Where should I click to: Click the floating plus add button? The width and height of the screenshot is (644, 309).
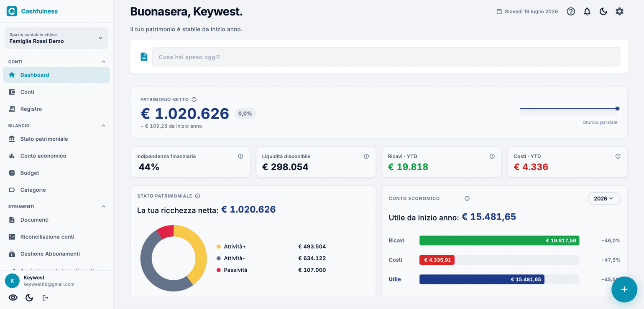[624, 289]
